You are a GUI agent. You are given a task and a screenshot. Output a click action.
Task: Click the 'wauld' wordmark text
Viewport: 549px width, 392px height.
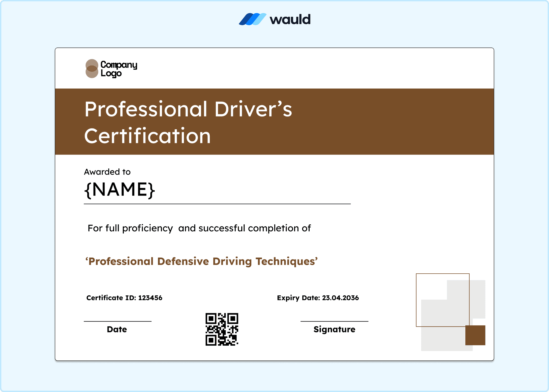tap(290, 20)
